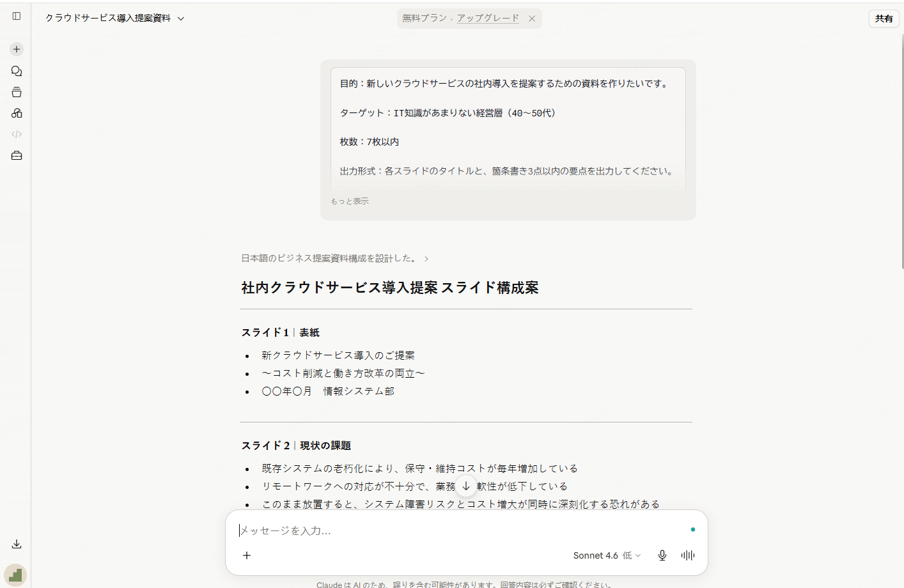This screenshot has height=588, width=904.
Task: Open the artifacts icon in sidebar
Action: (17, 113)
